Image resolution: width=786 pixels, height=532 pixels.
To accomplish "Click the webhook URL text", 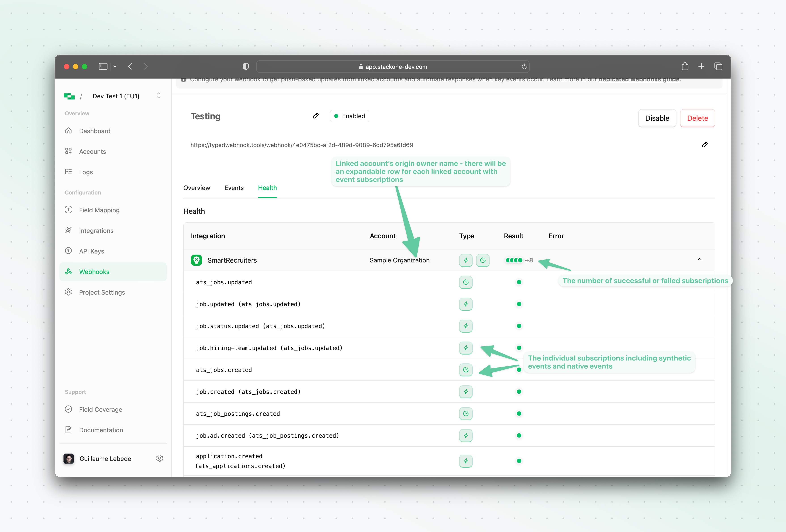I will pos(302,145).
